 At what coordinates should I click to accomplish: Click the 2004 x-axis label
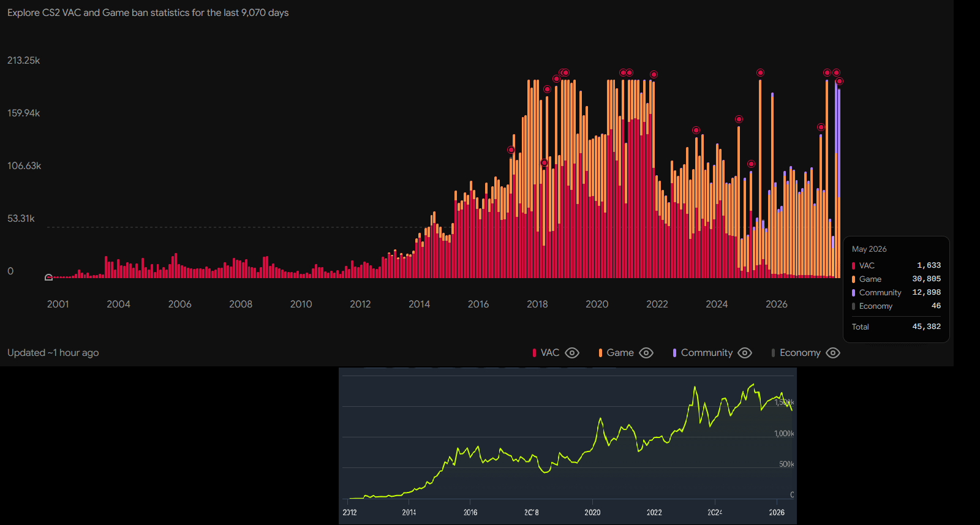coord(119,304)
